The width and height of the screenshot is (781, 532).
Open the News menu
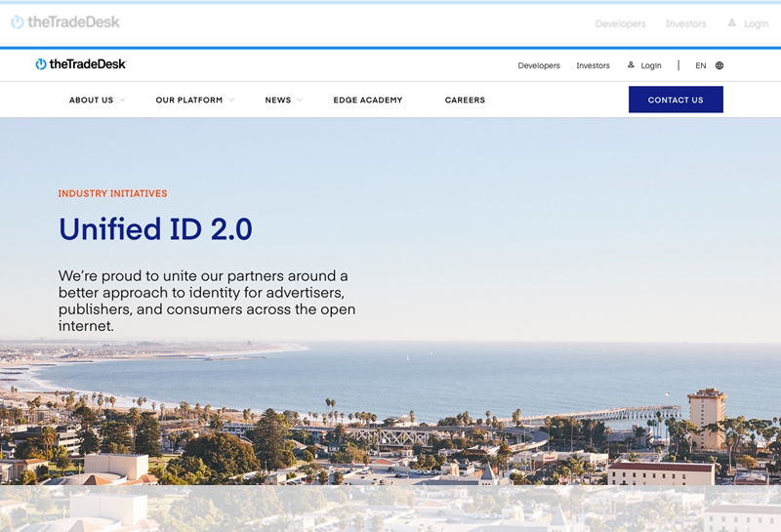pos(278,101)
